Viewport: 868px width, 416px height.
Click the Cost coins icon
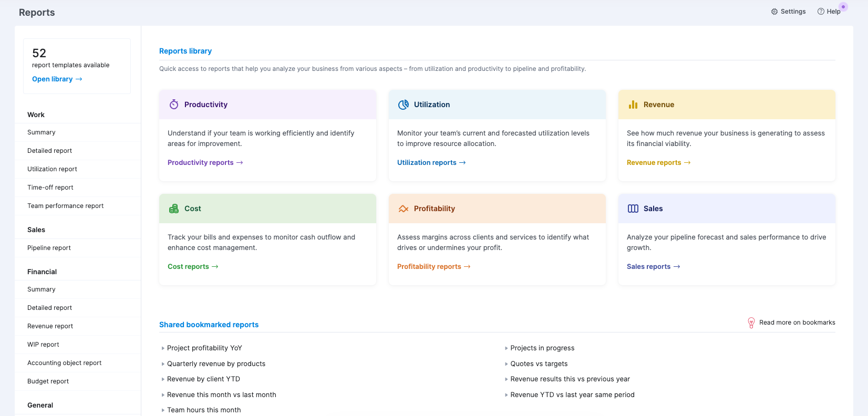[x=174, y=209]
